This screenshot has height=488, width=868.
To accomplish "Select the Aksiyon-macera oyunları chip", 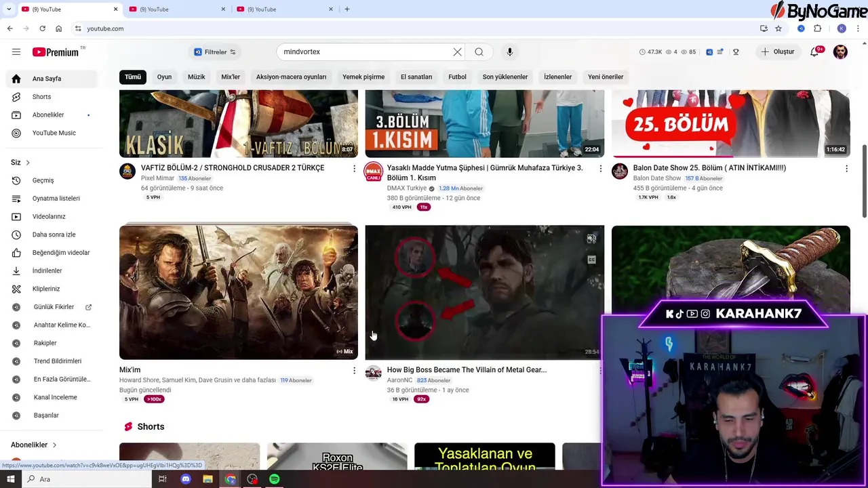I will [x=292, y=77].
